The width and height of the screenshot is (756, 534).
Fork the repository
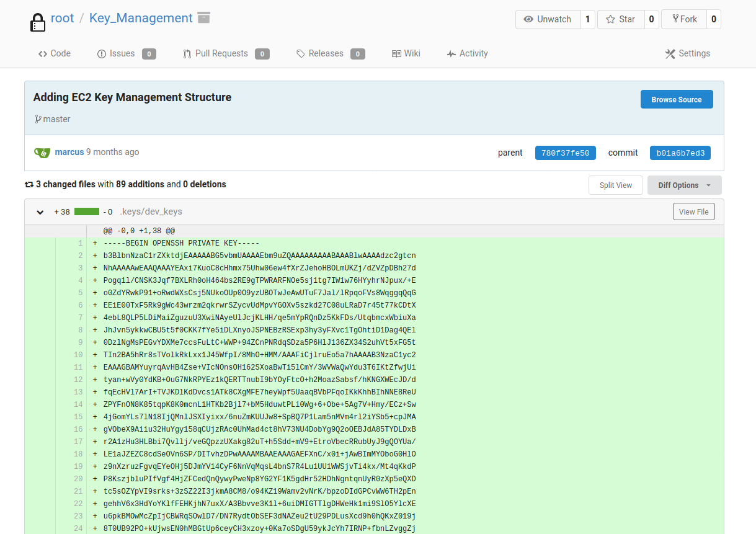(x=684, y=19)
